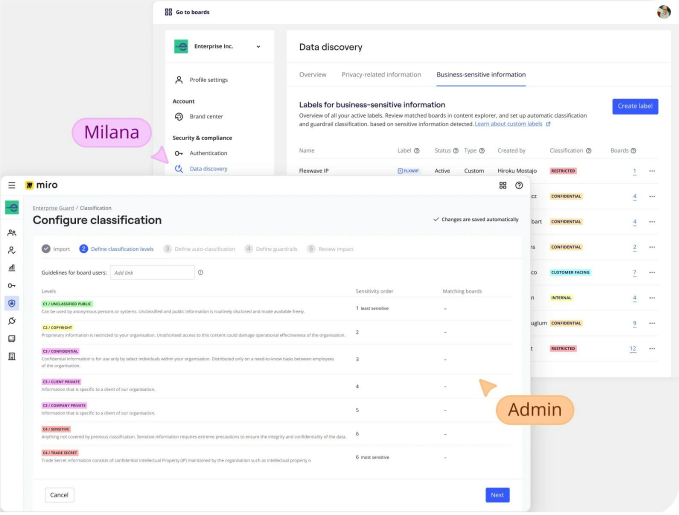Click the info icon beside Add link field

pos(201,272)
